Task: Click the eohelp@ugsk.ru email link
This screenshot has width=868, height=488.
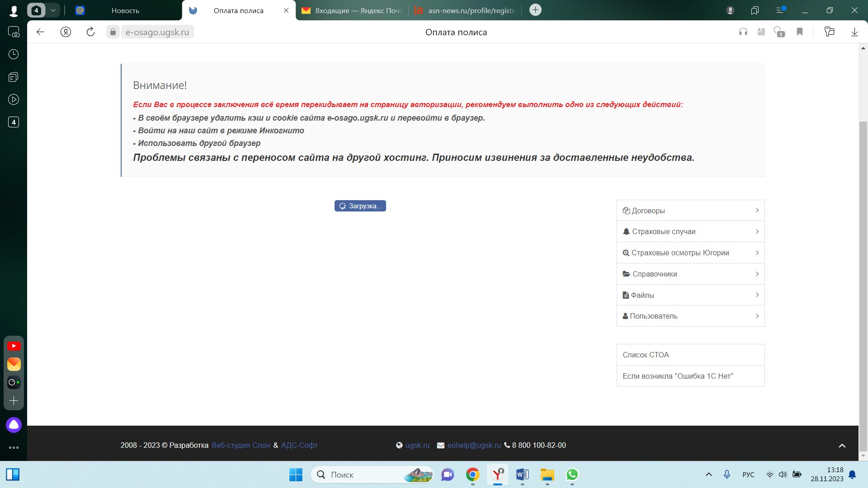Action: (x=474, y=445)
